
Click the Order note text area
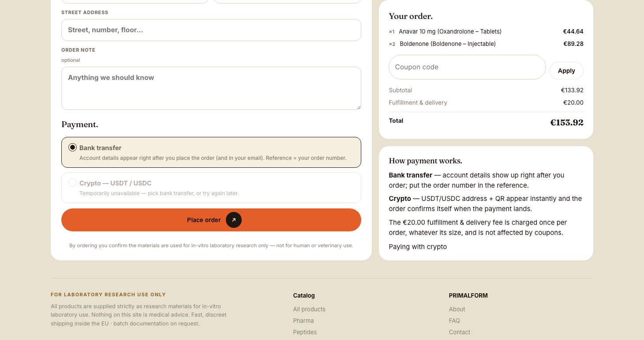(211, 88)
